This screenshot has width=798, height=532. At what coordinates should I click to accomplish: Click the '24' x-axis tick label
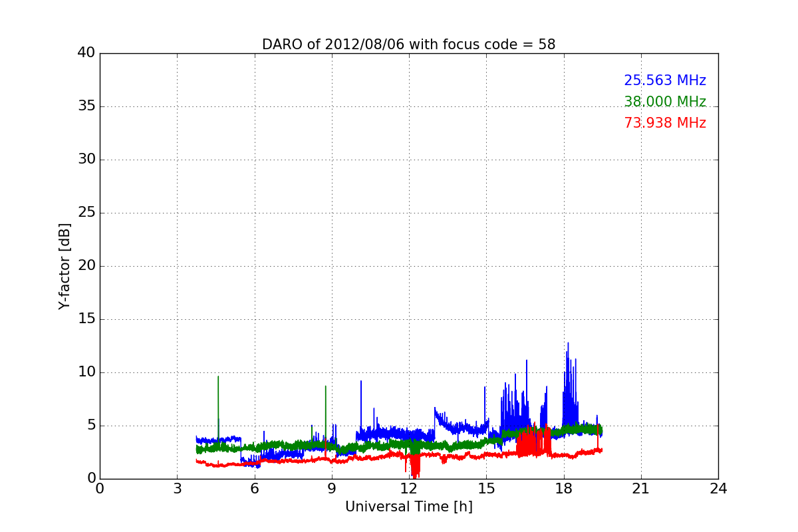point(718,489)
